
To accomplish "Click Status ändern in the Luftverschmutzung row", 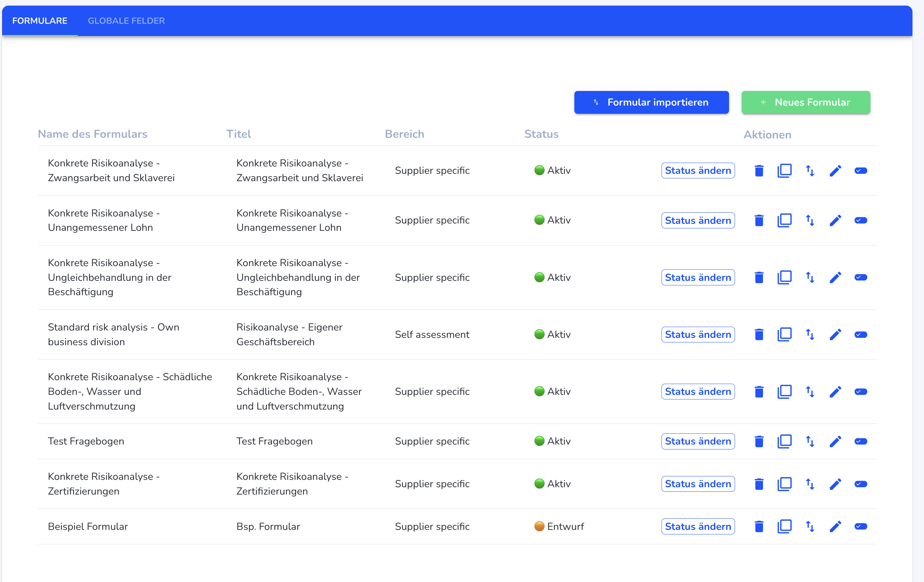I will (x=698, y=391).
